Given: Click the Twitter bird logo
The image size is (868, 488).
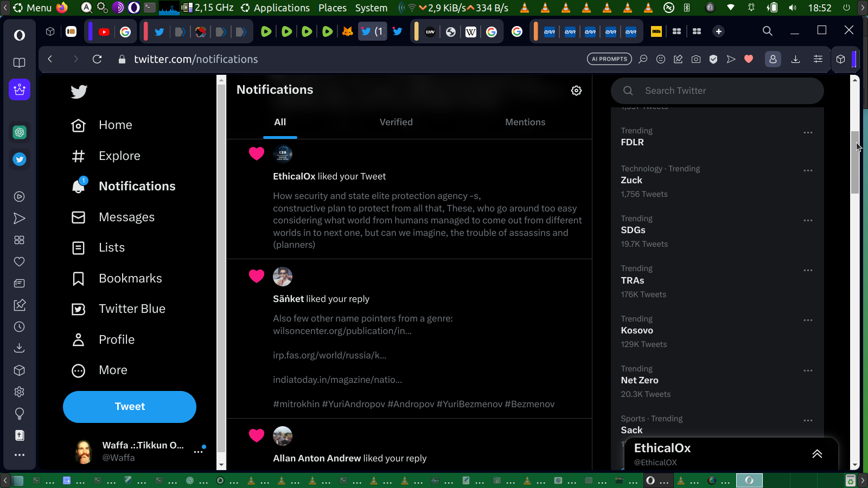Looking at the screenshot, I should [x=79, y=92].
